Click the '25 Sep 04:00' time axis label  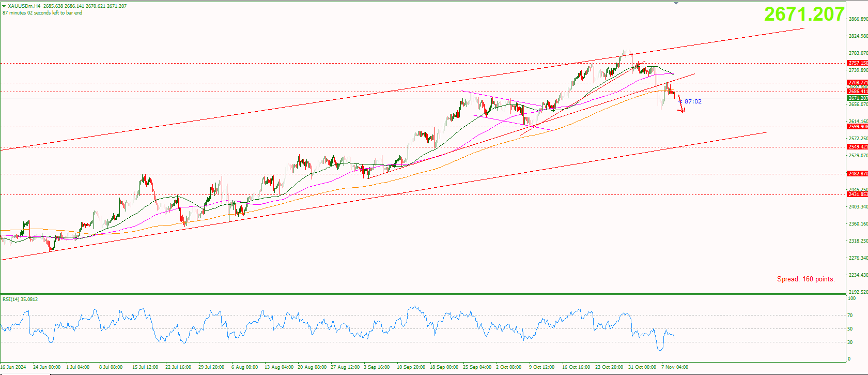pos(477,367)
